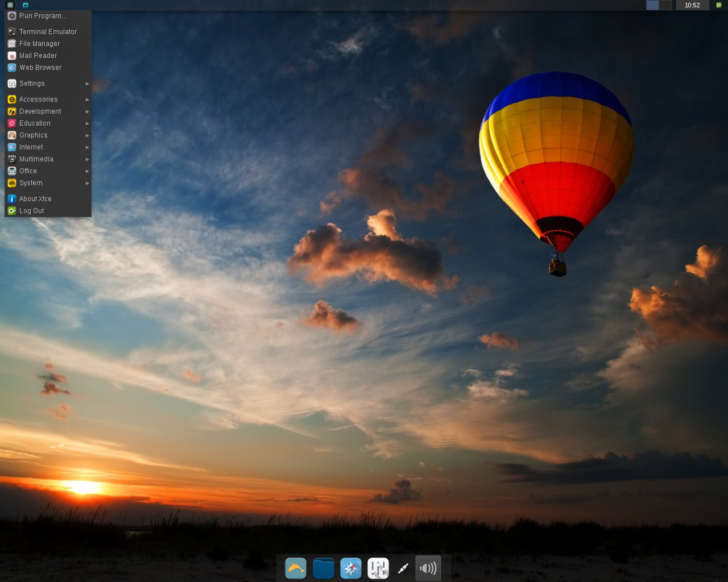Open File Manager from the menu

(48, 44)
